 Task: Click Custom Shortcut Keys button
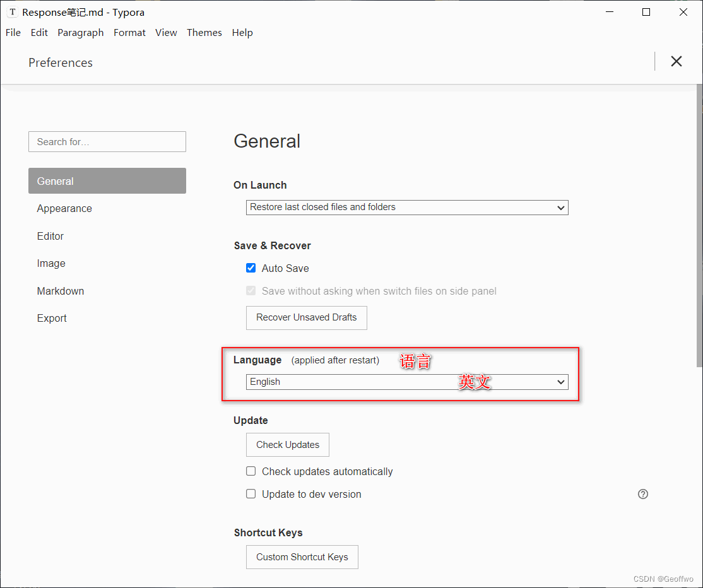click(x=302, y=557)
